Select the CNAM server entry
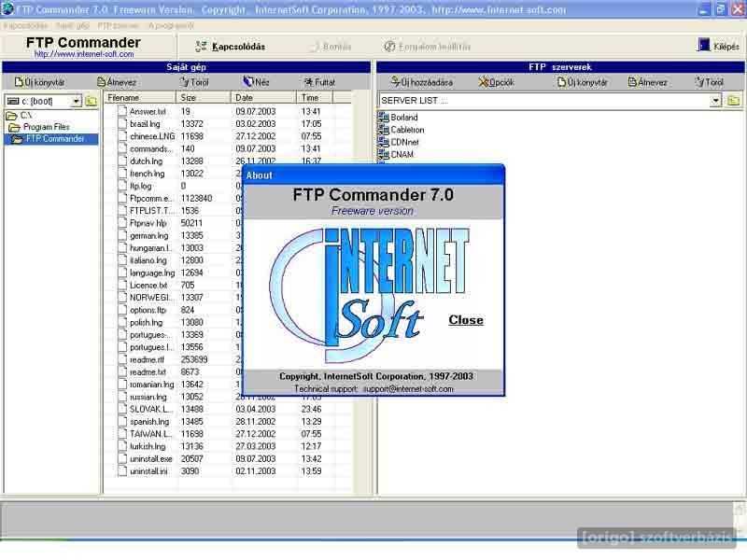Image resolution: width=747 pixels, height=560 pixels. (396, 154)
